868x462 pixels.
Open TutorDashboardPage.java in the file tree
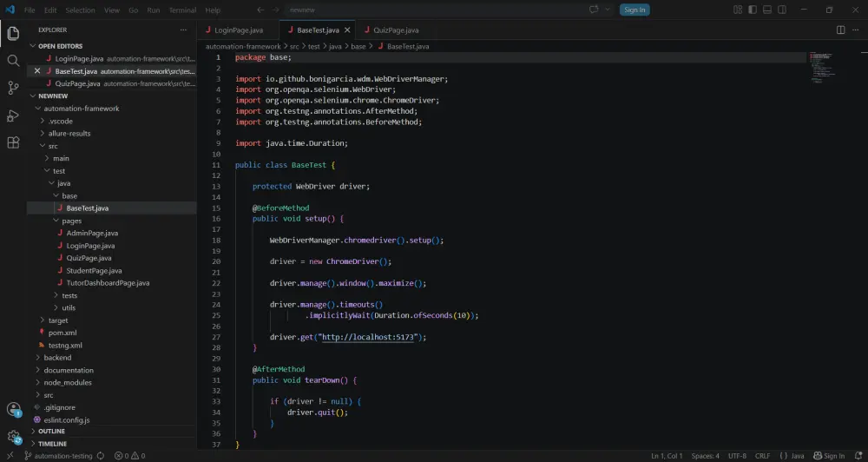pos(108,283)
